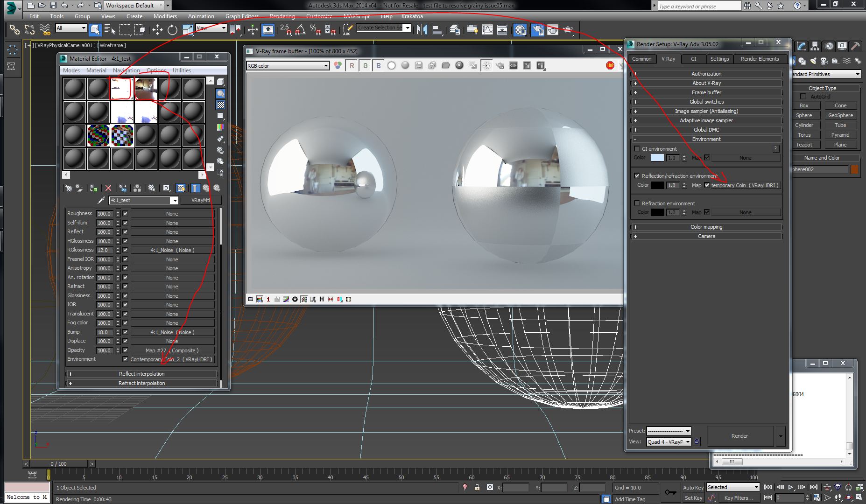866x504 pixels.
Task: Click the reflection environment black color swatch
Action: coord(657,185)
